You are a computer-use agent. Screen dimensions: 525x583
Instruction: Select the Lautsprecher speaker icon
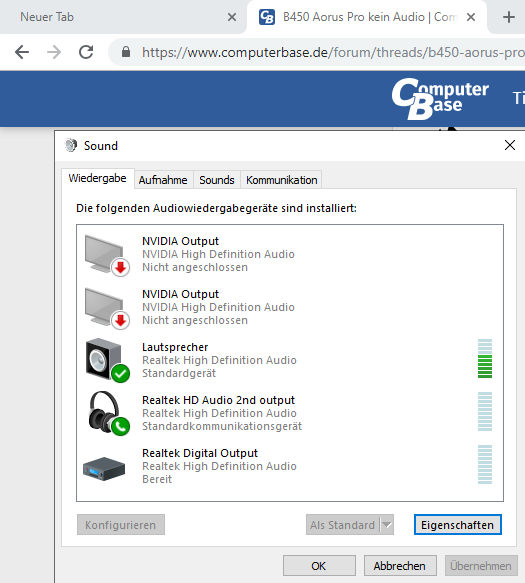[x=107, y=360]
